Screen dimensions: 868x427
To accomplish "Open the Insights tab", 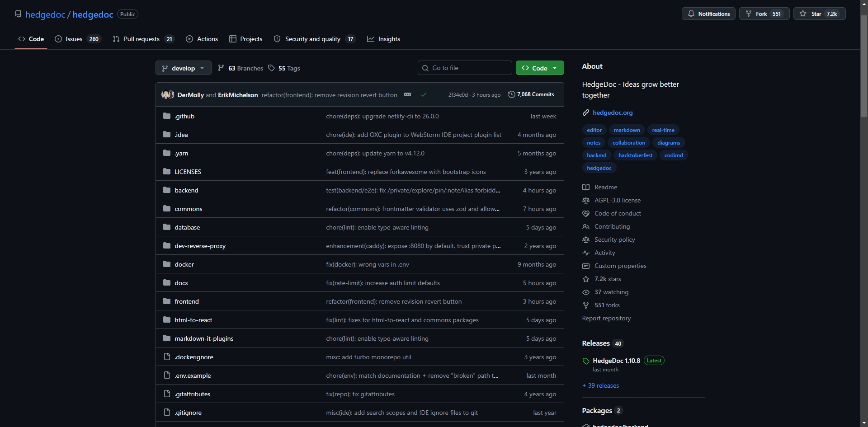I will 384,39.
